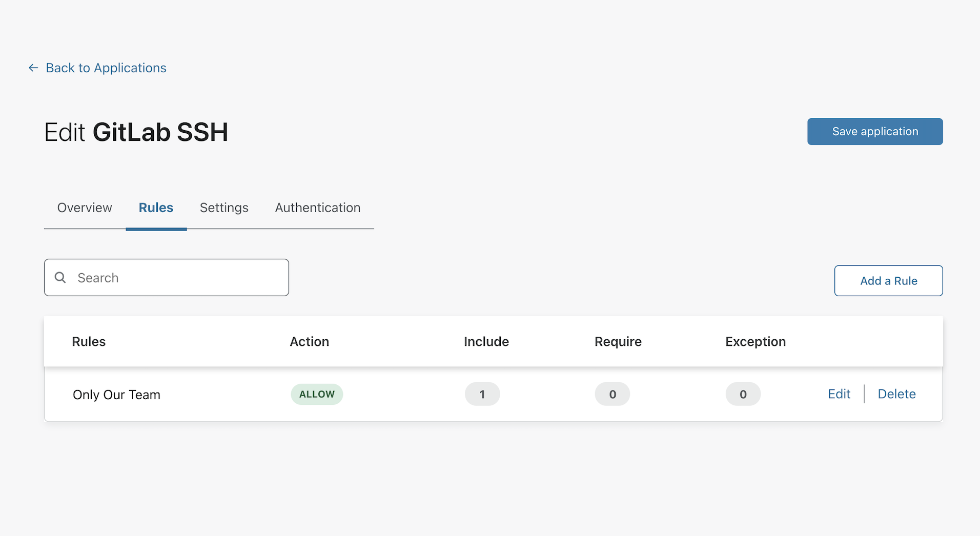Switch to the Authentication tab
Viewport: 980px width, 536px height.
317,208
